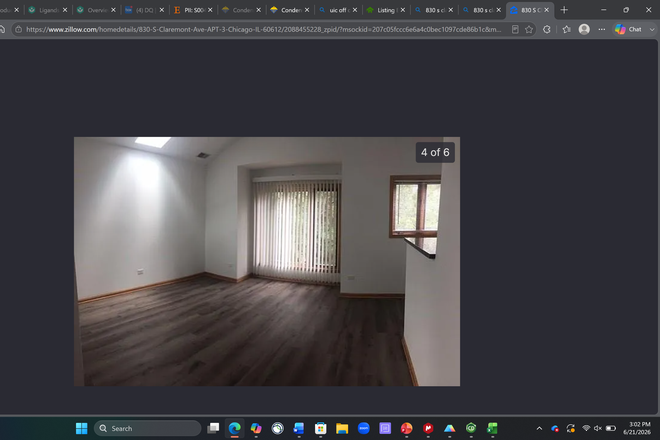Open the browser profile avatar
This screenshot has width=660, height=440.
click(584, 29)
